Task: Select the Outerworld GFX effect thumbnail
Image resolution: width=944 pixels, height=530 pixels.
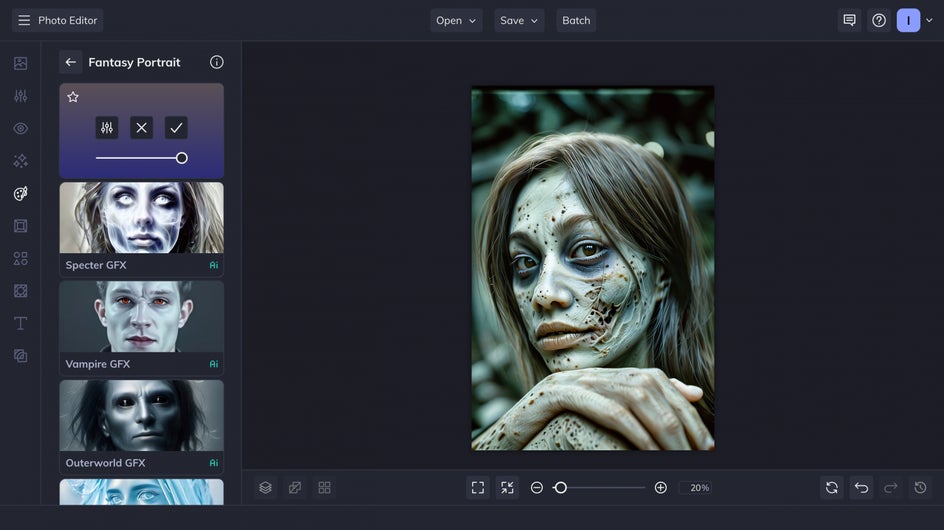Action: pos(141,416)
